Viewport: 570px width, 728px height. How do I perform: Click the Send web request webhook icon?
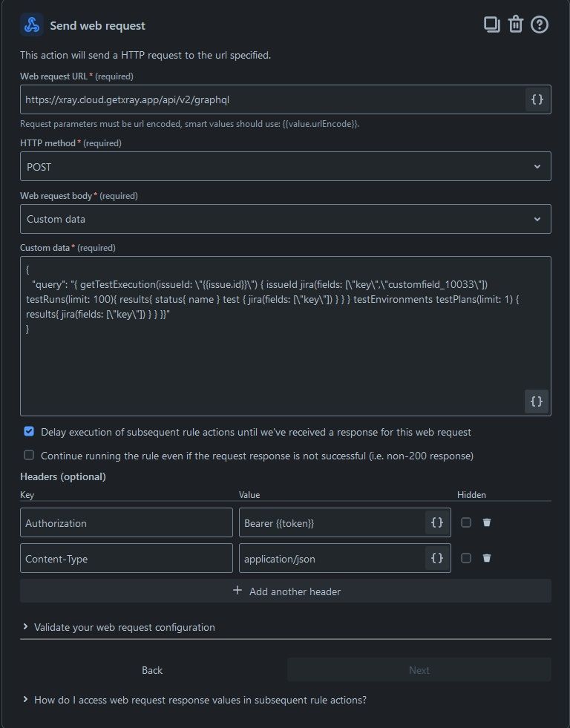(x=32, y=25)
